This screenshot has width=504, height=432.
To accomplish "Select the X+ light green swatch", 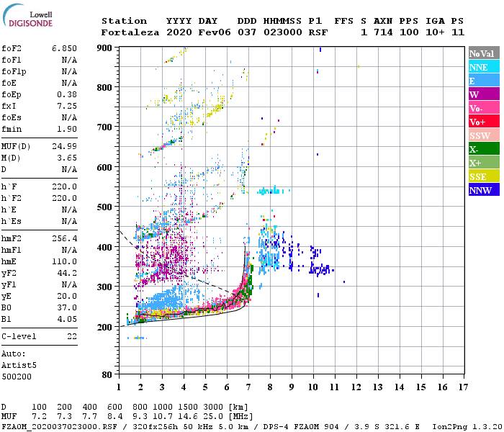I will [484, 163].
